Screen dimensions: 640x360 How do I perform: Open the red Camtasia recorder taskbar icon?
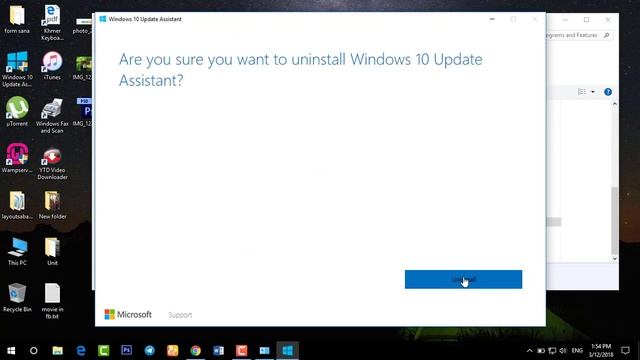tap(242, 351)
